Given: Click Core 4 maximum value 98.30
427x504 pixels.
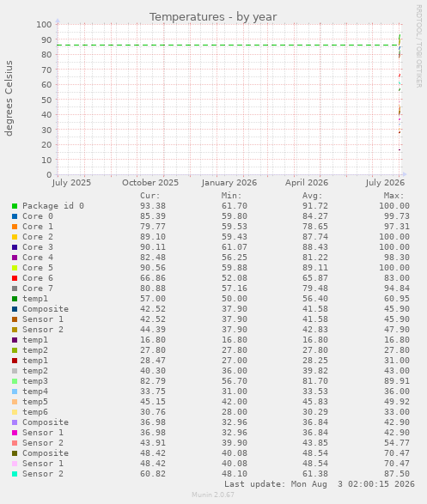Looking at the screenshot, I should tap(397, 257).
